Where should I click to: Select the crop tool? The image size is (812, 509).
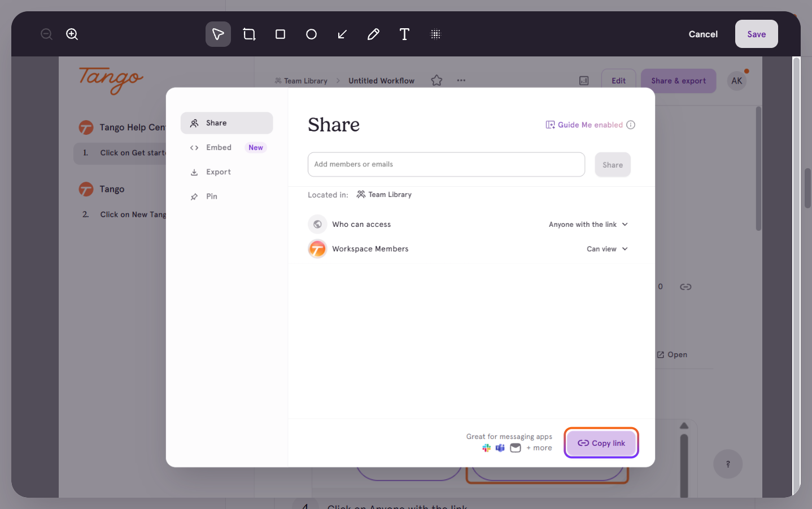pyautogui.click(x=249, y=34)
